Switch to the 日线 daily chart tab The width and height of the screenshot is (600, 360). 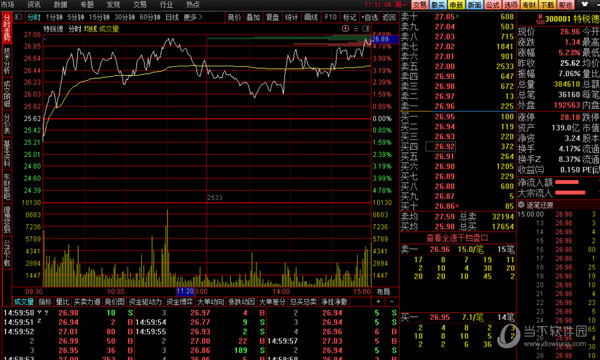point(172,17)
